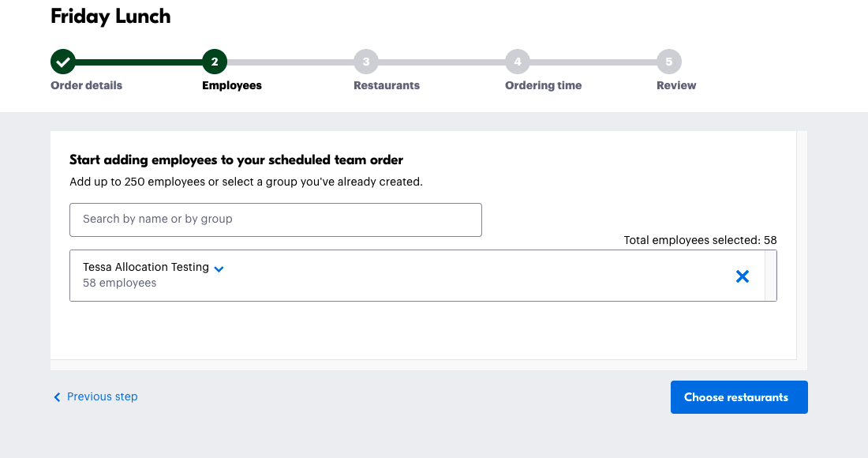Open the Ordering time step label
The height and width of the screenshot is (458, 868).
[x=544, y=85]
